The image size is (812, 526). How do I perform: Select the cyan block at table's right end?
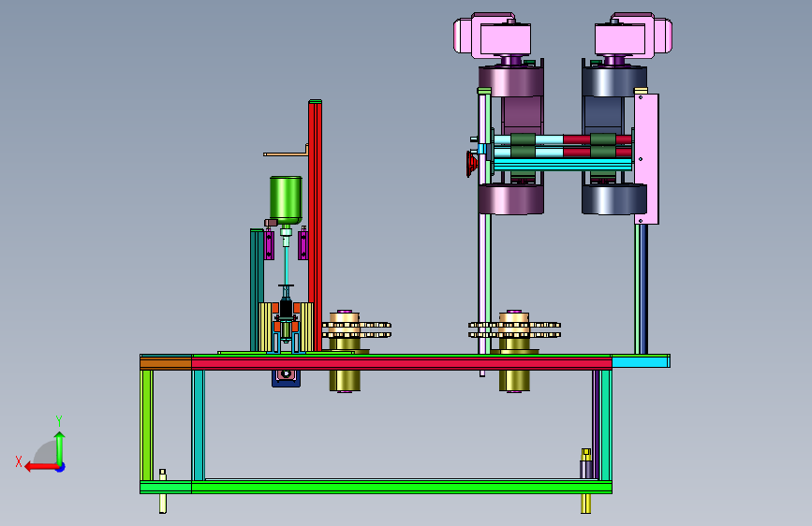642,361
